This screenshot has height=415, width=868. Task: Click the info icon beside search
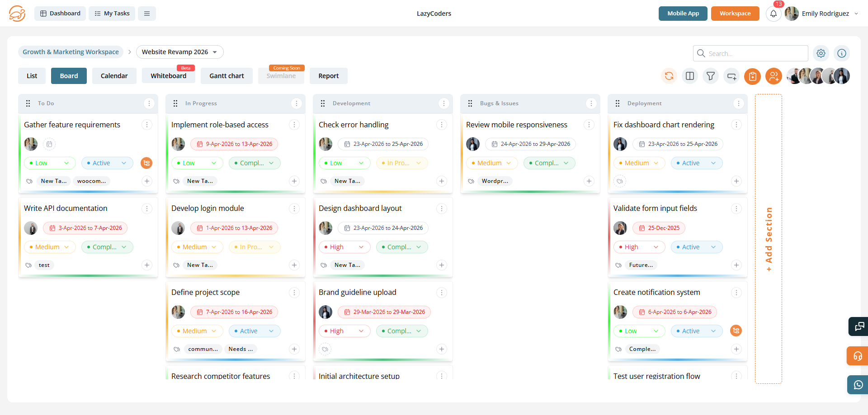[842, 53]
